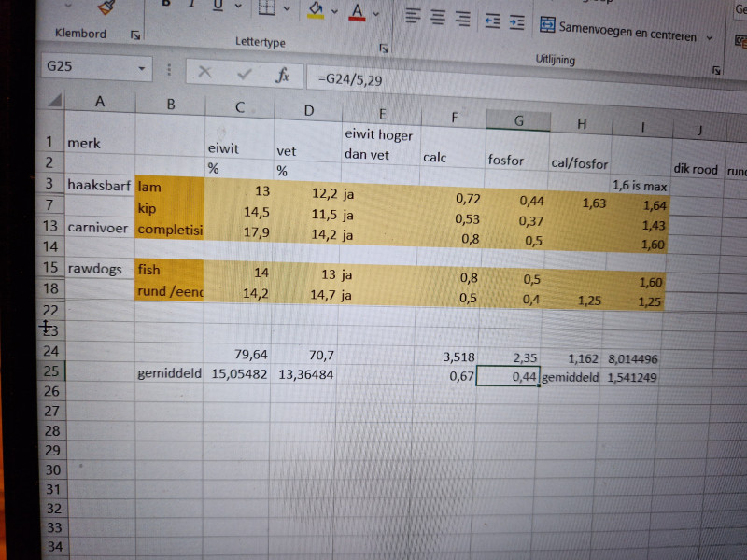Select column F header
Viewport: 747px width, 560px height.
(x=454, y=118)
